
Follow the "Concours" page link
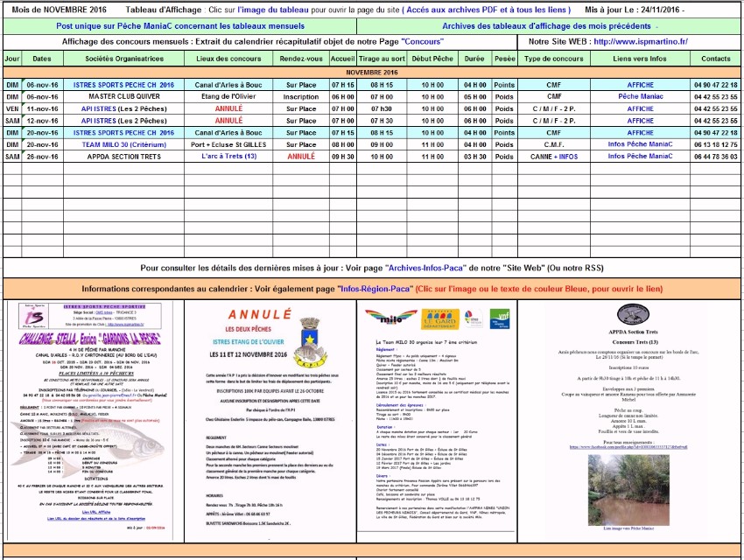422,42
